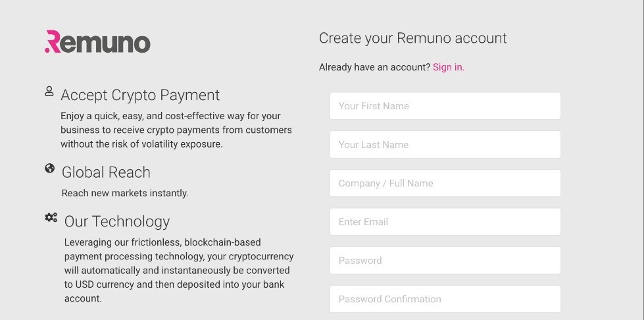Viewport: 644px width, 320px height.
Task: Click the user icon beside Accept Crypto Payment
Action: click(x=49, y=92)
